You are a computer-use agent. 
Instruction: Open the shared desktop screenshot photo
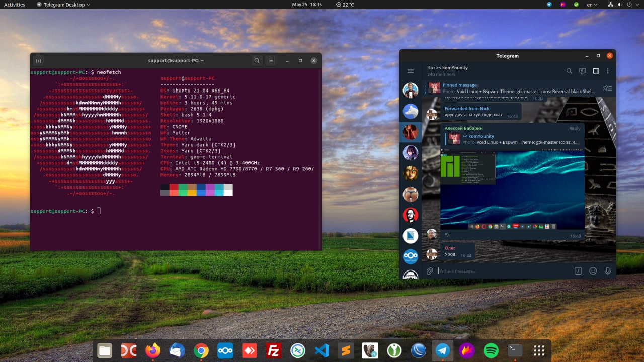(x=512, y=190)
